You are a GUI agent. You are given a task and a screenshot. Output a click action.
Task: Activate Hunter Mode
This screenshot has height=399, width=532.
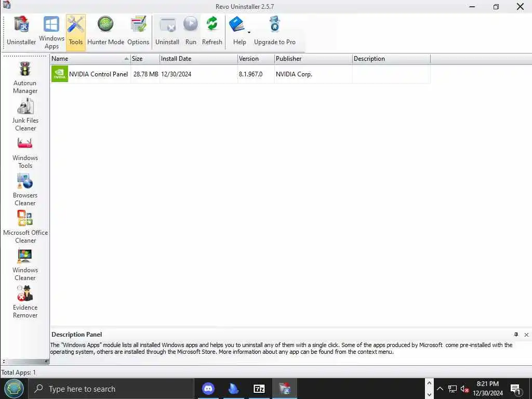coord(105,32)
